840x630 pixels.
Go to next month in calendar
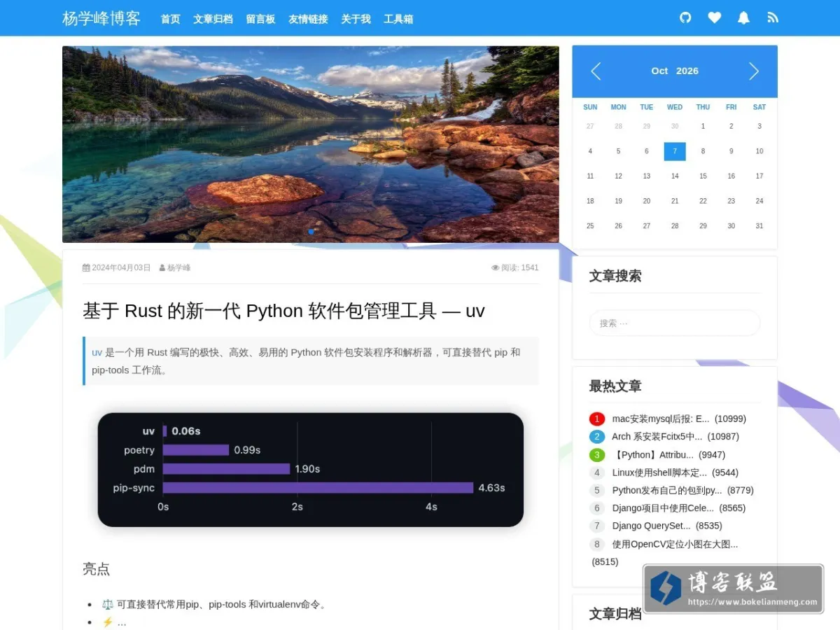pos(754,71)
